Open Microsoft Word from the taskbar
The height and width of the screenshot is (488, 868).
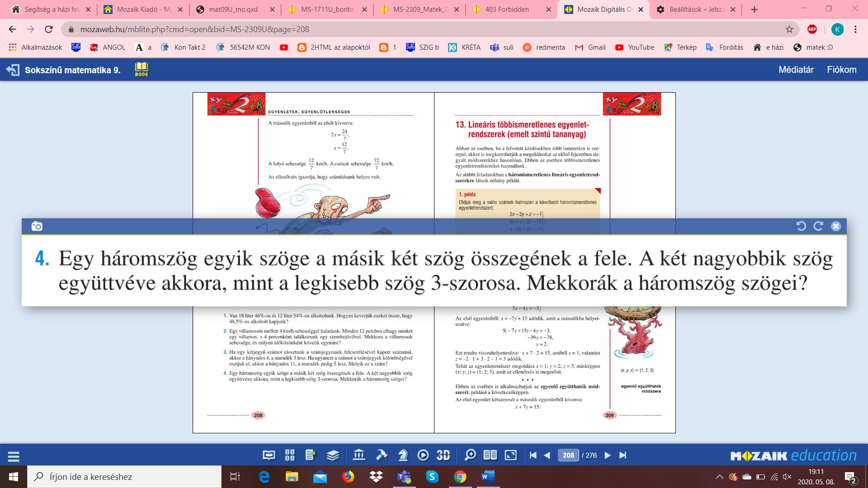pos(487,477)
